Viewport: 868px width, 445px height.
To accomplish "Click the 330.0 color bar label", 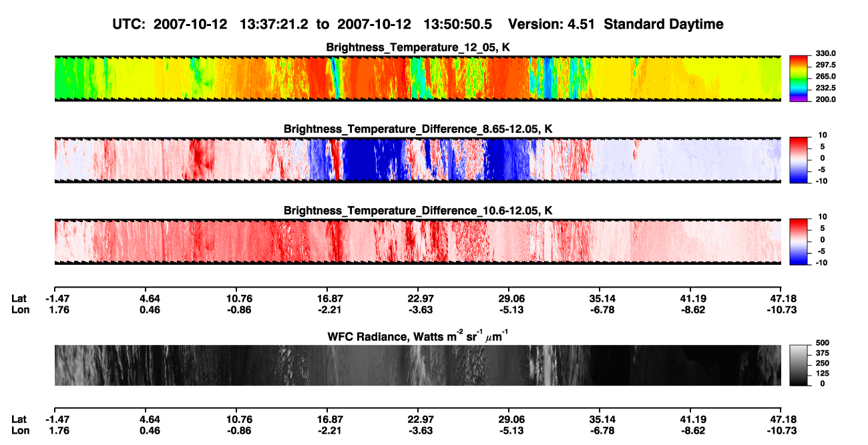I will coord(825,53).
